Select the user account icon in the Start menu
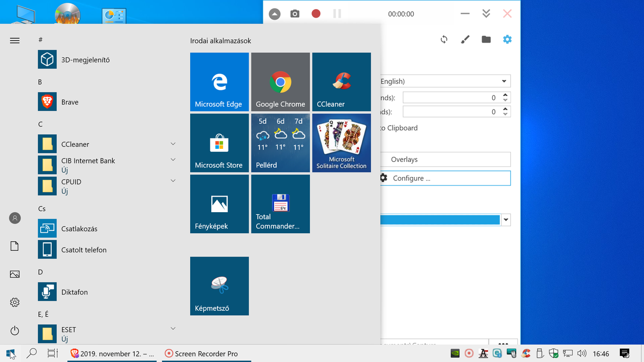644x362 pixels. coord(15,218)
